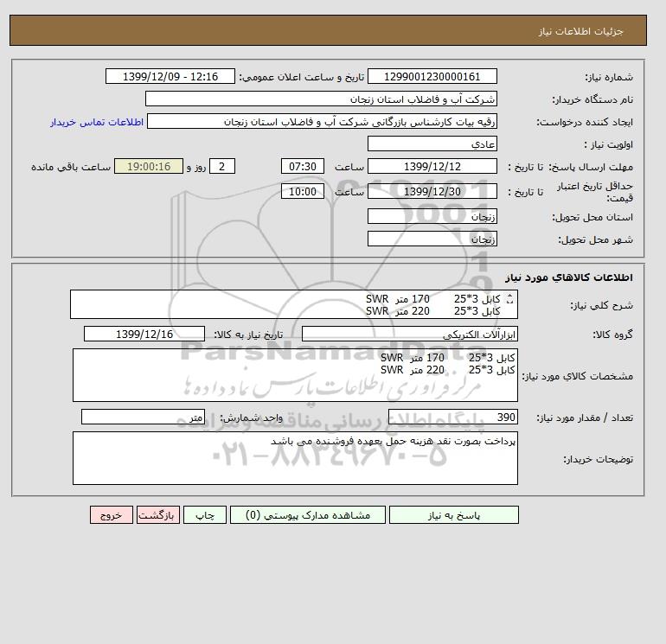Click the استان محل تحویل field

tap(432, 216)
